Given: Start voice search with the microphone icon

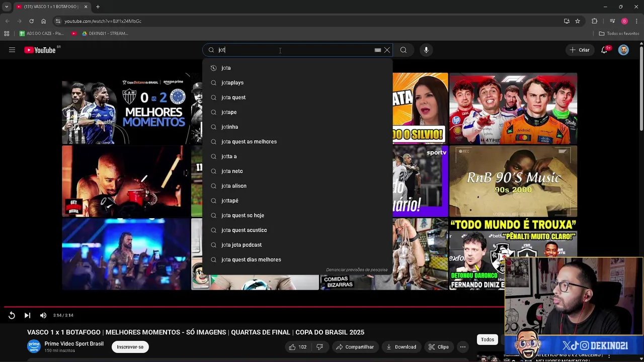Looking at the screenshot, I should [426, 50].
